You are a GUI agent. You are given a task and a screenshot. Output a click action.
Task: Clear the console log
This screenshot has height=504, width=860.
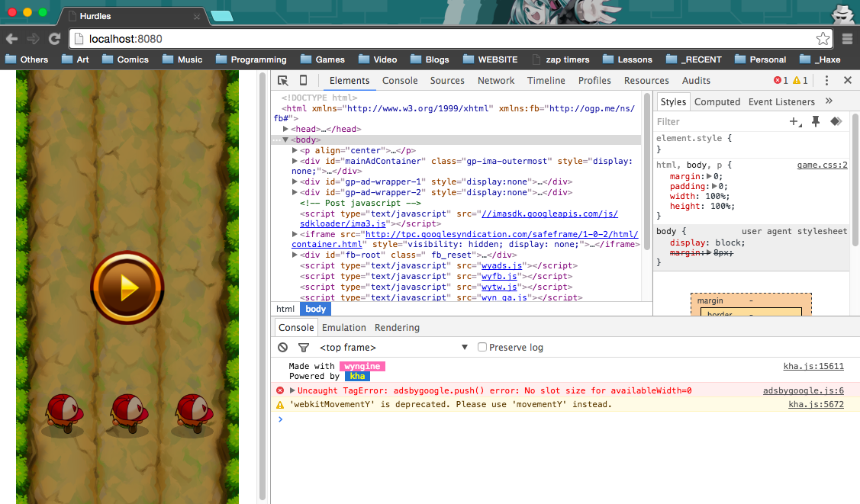282,348
